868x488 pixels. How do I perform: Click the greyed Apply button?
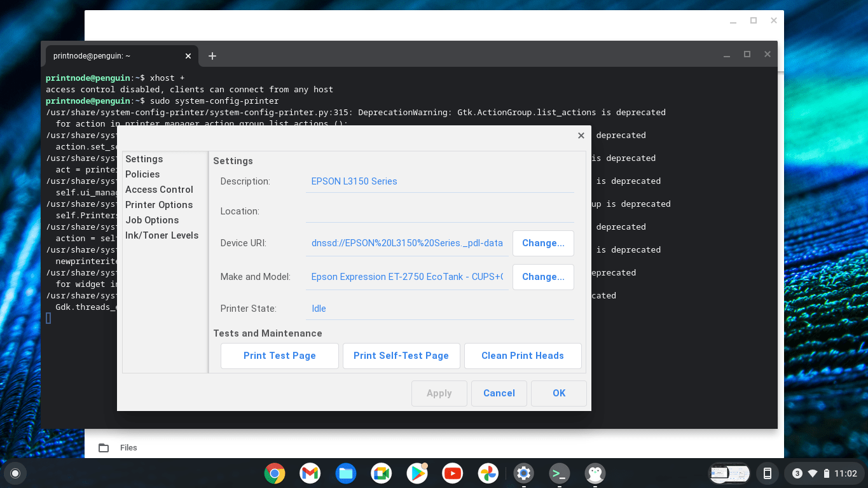(439, 393)
